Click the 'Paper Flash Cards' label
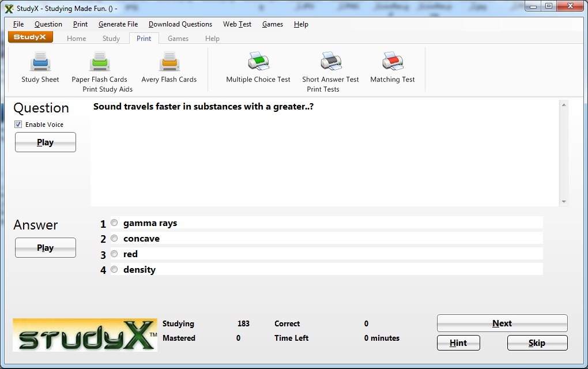This screenshot has height=369, width=588. [x=99, y=80]
